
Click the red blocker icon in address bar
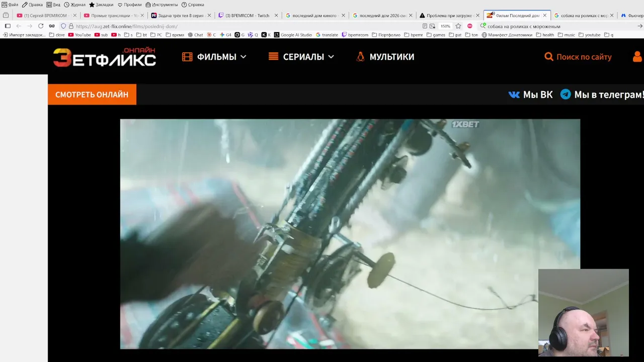point(470,26)
